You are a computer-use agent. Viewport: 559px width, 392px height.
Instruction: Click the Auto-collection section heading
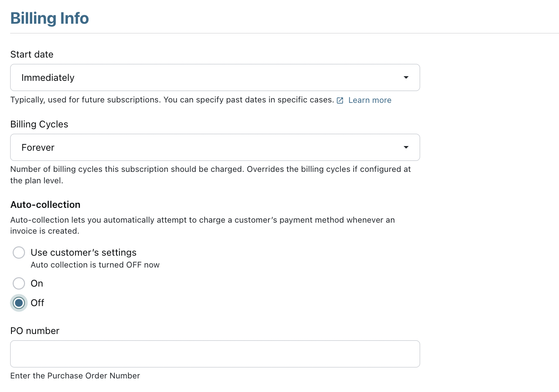pyautogui.click(x=45, y=204)
